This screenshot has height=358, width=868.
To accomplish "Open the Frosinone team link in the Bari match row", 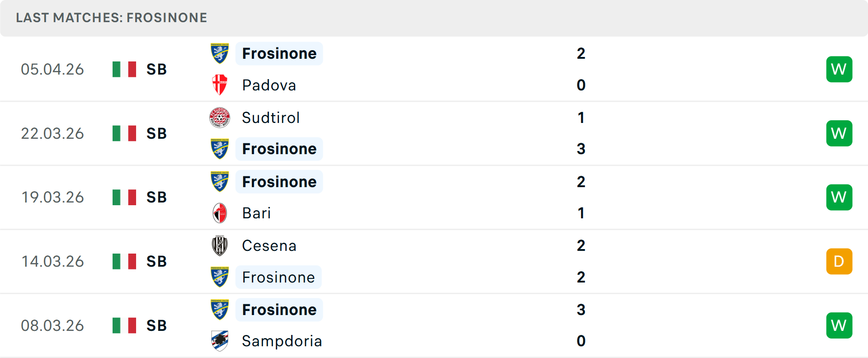I will 279,181.
